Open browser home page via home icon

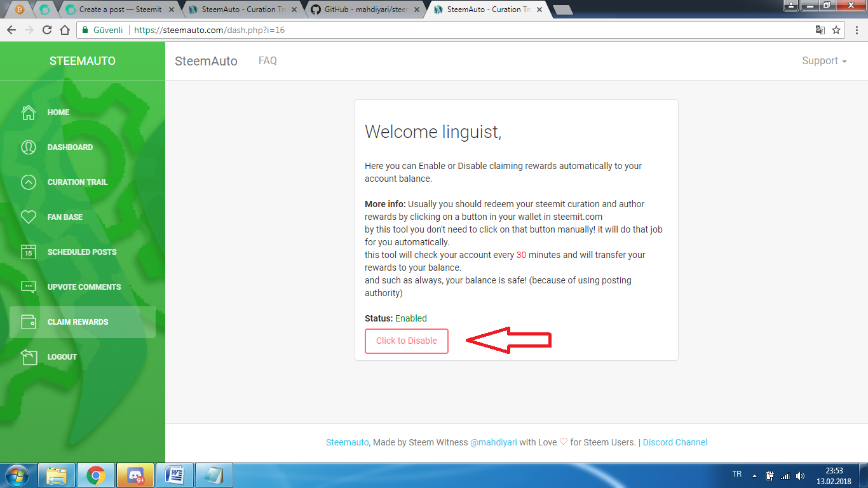pos(65,30)
